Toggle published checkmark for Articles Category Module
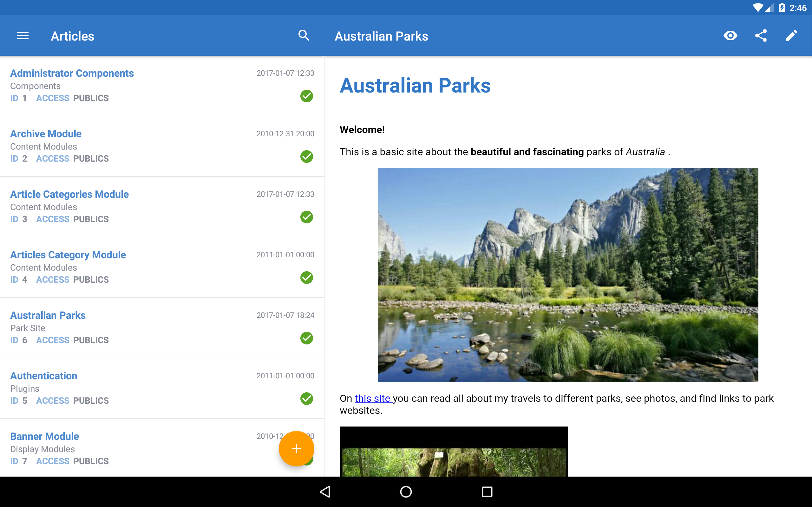 point(306,278)
